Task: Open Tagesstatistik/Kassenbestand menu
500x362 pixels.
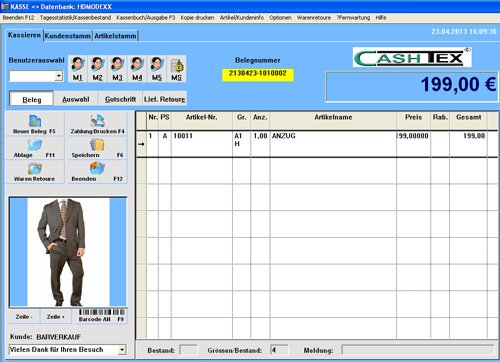Action: click(x=75, y=18)
